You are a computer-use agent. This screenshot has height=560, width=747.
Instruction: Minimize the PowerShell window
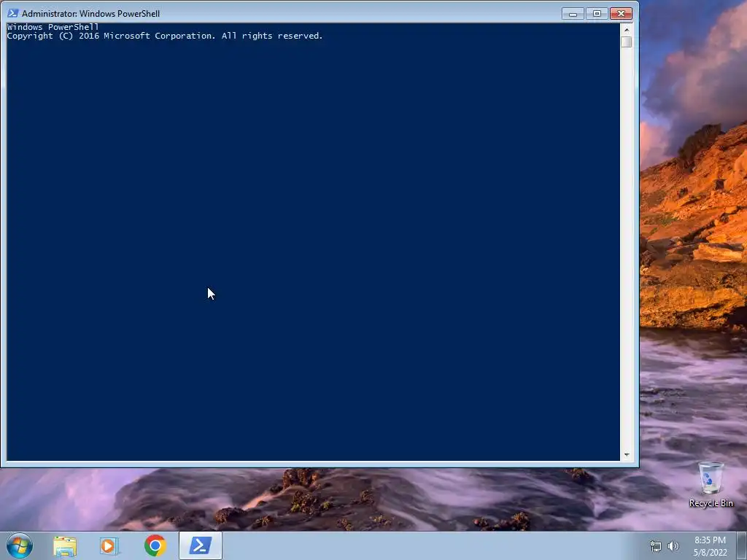[x=573, y=14]
